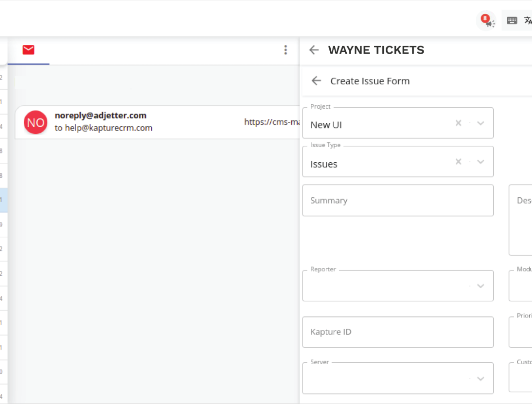Click the Issue Type combo box showing Issues
This screenshot has height=404, width=532.
click(398, 161)
